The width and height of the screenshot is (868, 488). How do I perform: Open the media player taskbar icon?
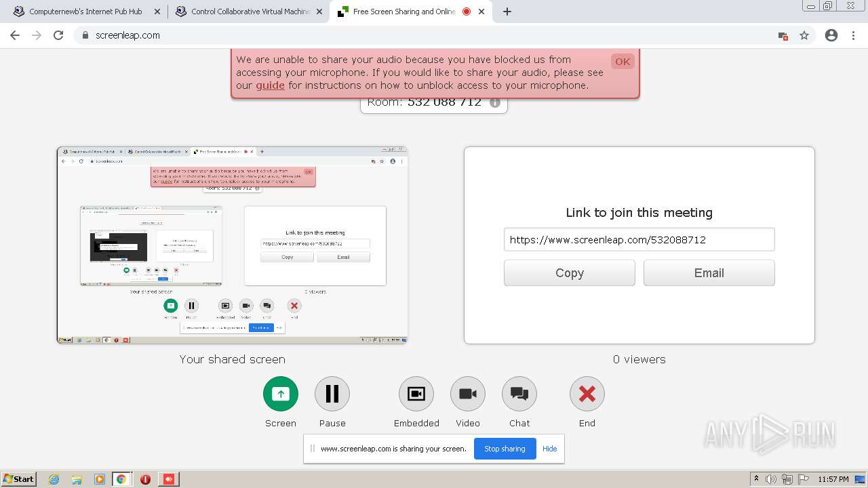[100, 479]
